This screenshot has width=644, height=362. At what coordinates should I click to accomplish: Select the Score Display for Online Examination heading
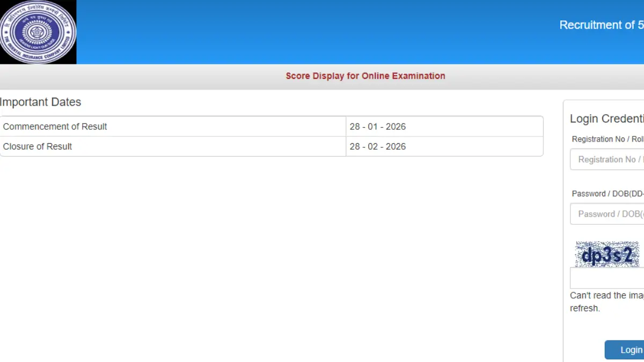[x=365, y=76]
